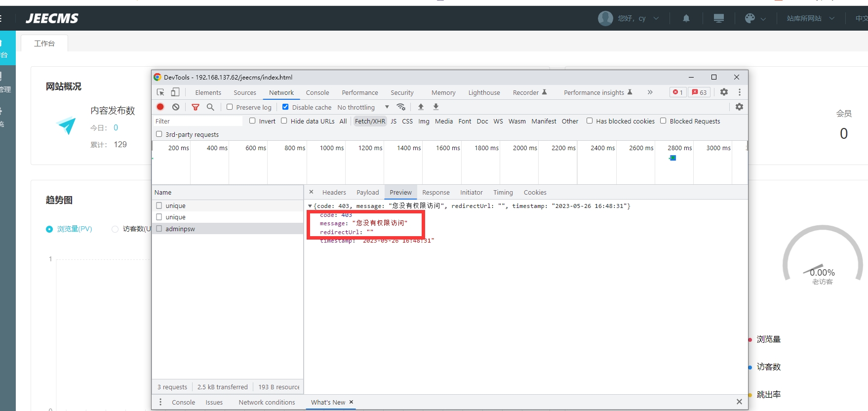The width and height of the screenshot is (868, 411).
Task: Activate the inspect element picker
Action: (160, 92)
